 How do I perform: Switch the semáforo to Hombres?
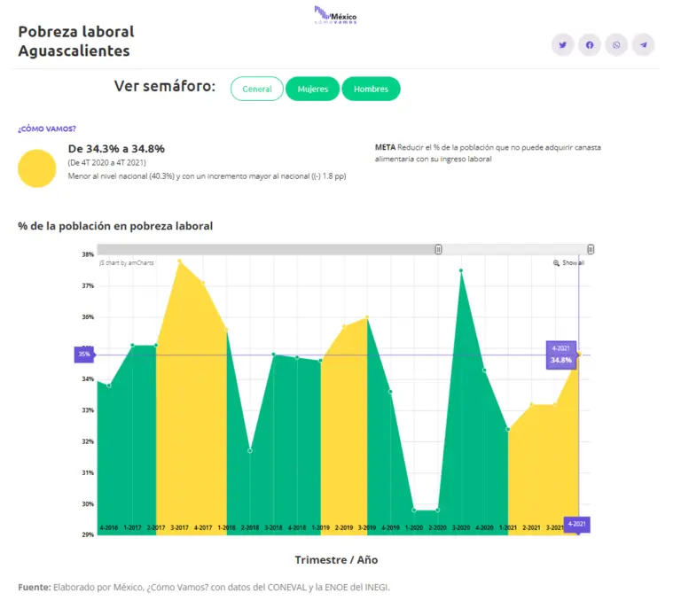(371, 90)
